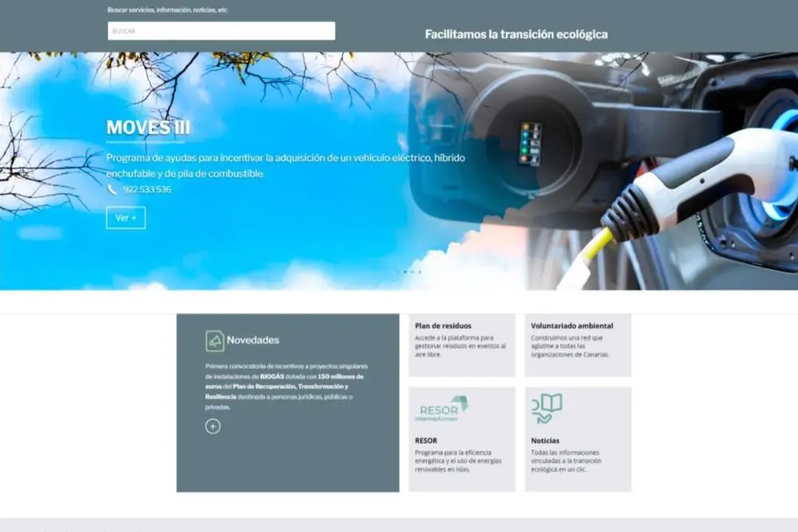
Task: Click the RESOR logo image
Action: [442, 409]
